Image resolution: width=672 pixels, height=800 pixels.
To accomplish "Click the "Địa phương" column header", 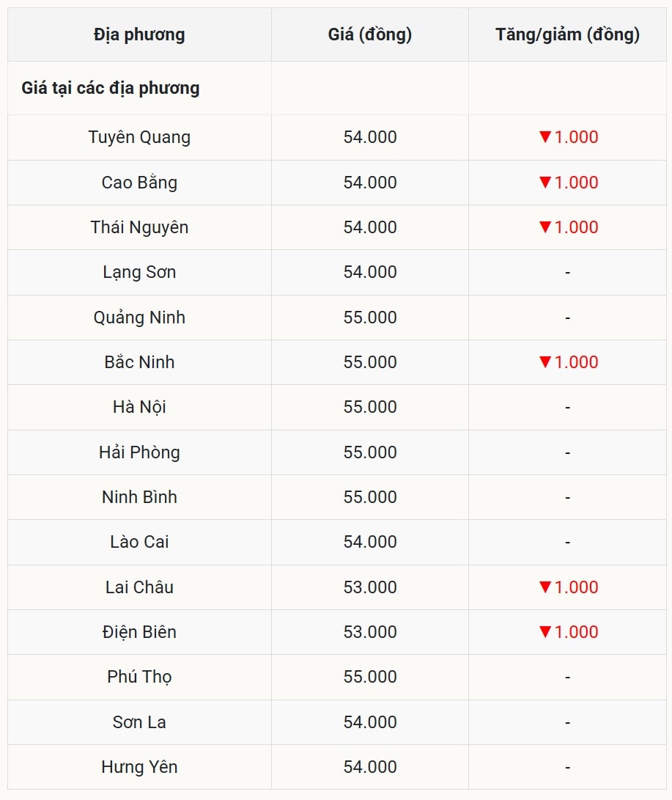I will coord(139,34).
